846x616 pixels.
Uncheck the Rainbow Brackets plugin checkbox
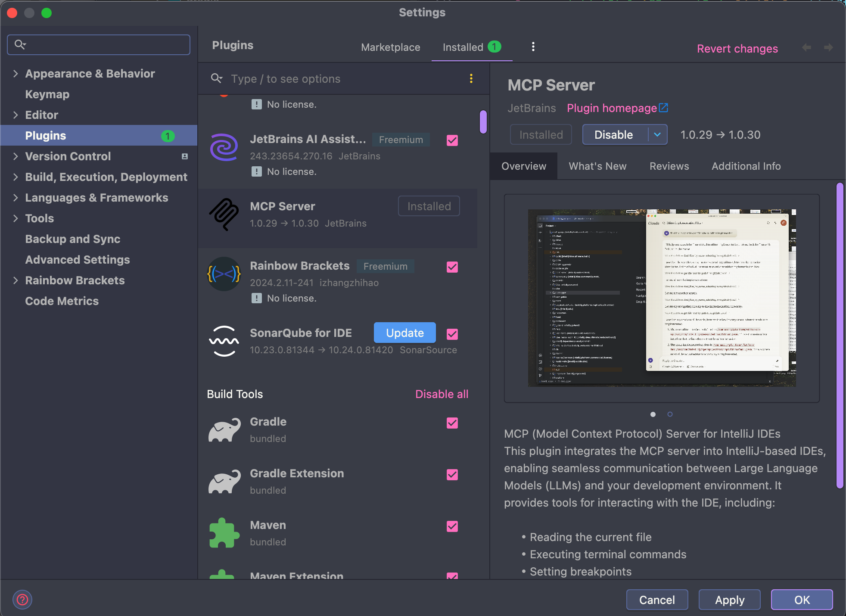click(452, 267)
